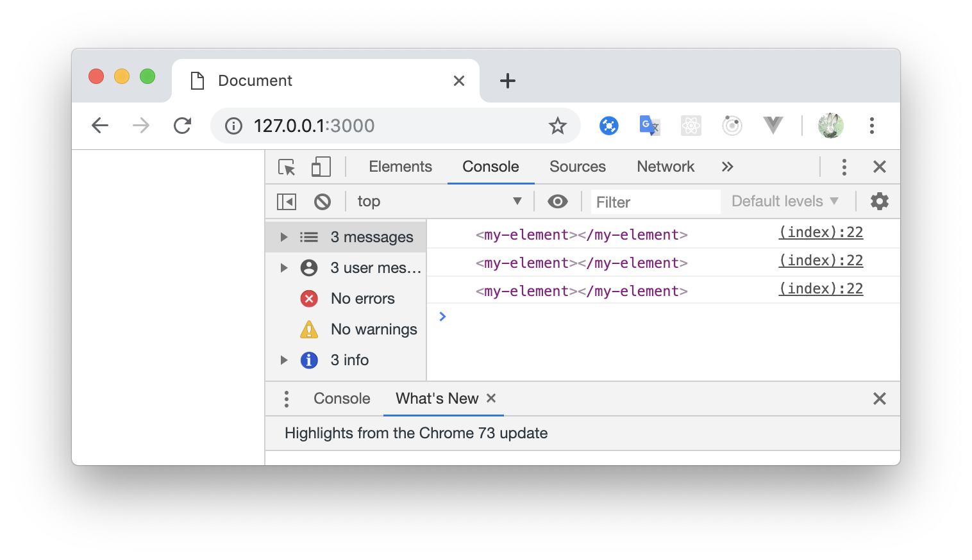
Task: Open DevTools customization menu (three dots)
Action: [844, 167]
